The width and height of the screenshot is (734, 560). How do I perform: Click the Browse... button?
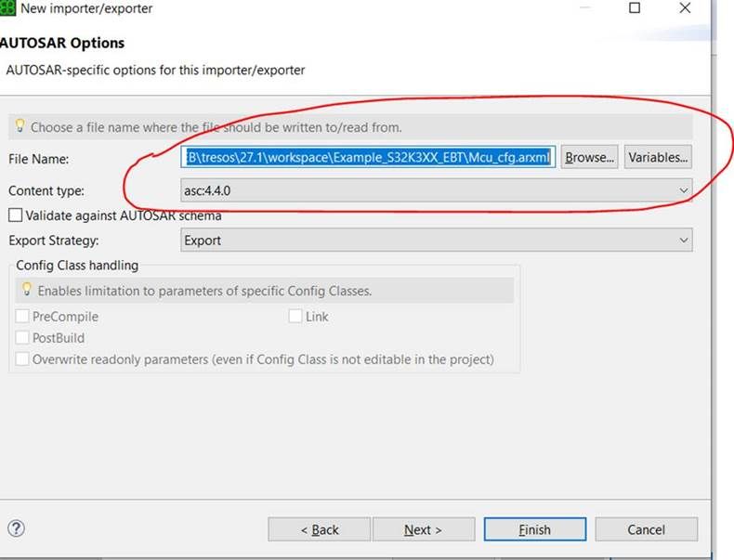(x=590, y=157)
